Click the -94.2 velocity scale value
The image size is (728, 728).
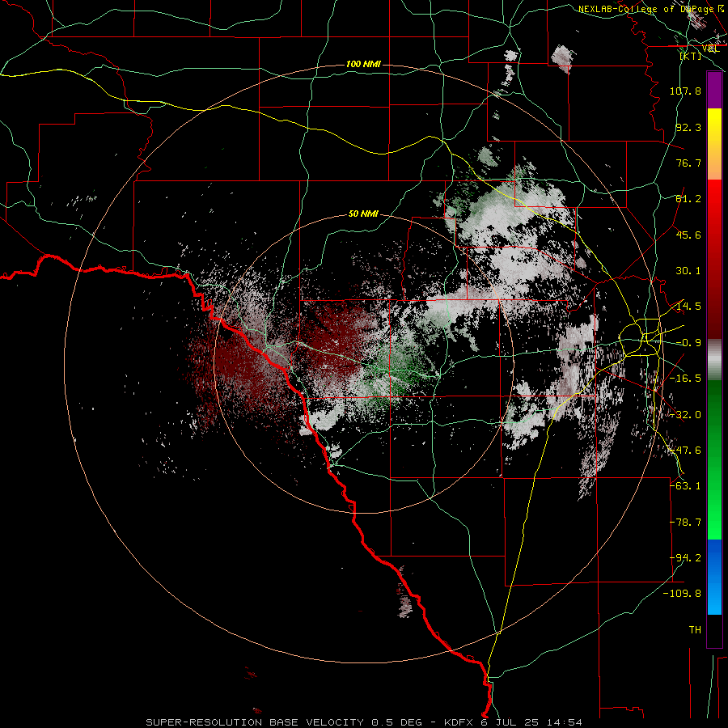click(x=685, y=558)
